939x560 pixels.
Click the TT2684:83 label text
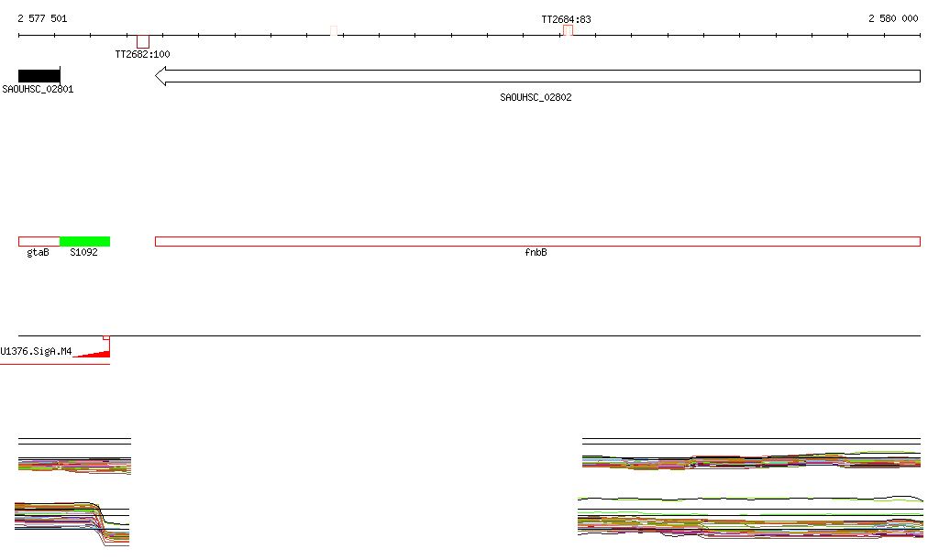566,20
